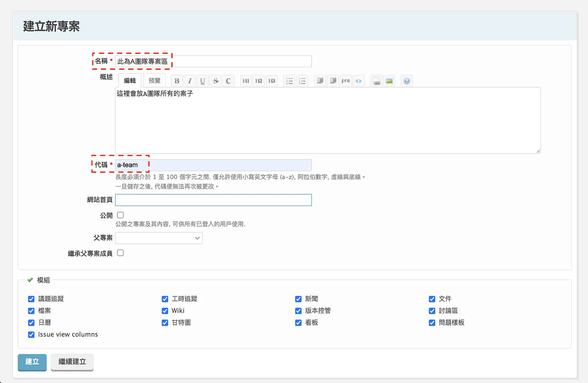
Task: Open text formatting help icon
Action: click(x=407, y=81)
